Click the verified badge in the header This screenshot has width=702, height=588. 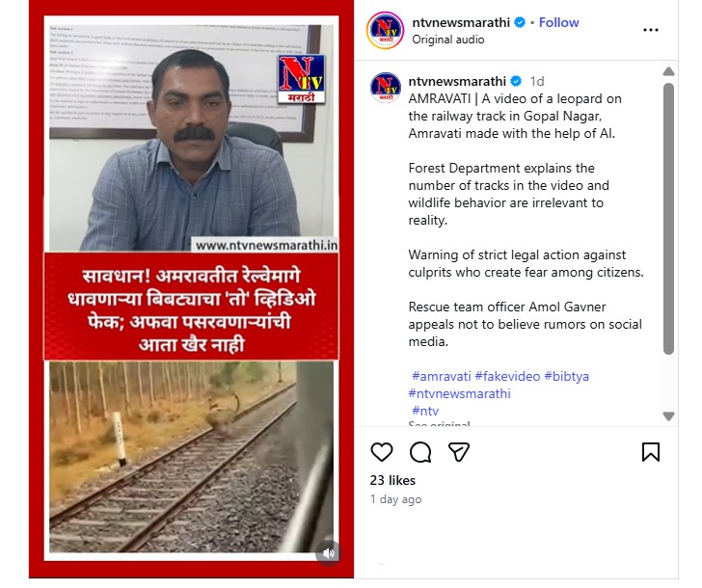(x=520, y=22)
